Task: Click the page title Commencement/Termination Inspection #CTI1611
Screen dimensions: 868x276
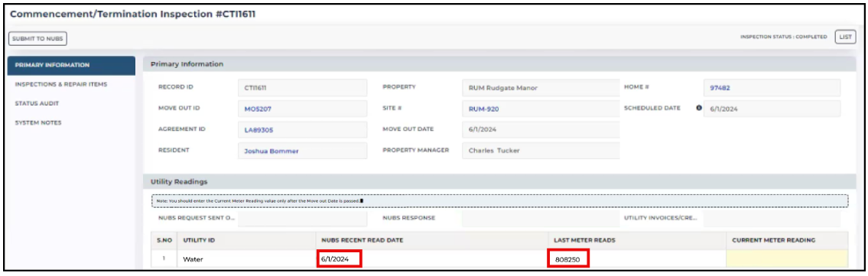Action: click(133, 14)
